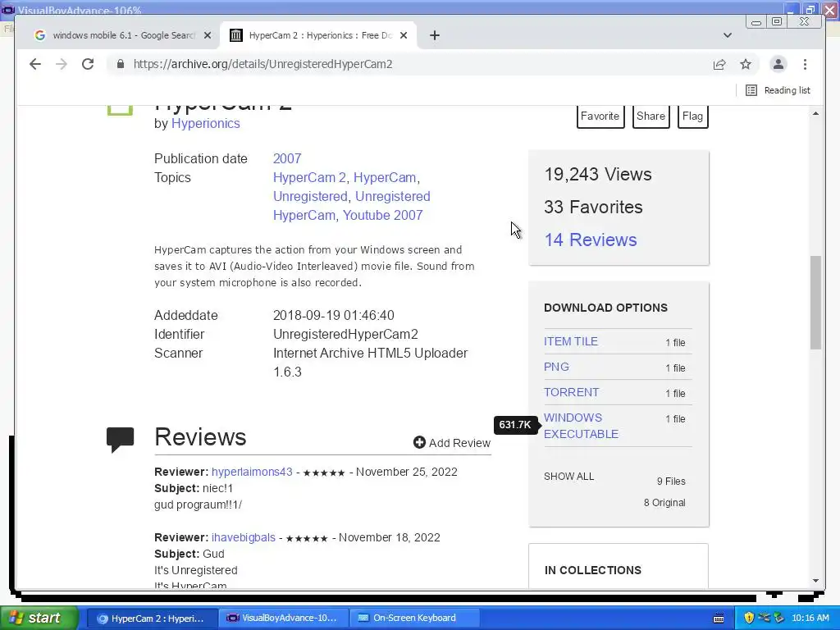This screenshot has width=840, height=630.
Task: Click the vertical scrollbar thumb
Action: [x=815, y=303]
